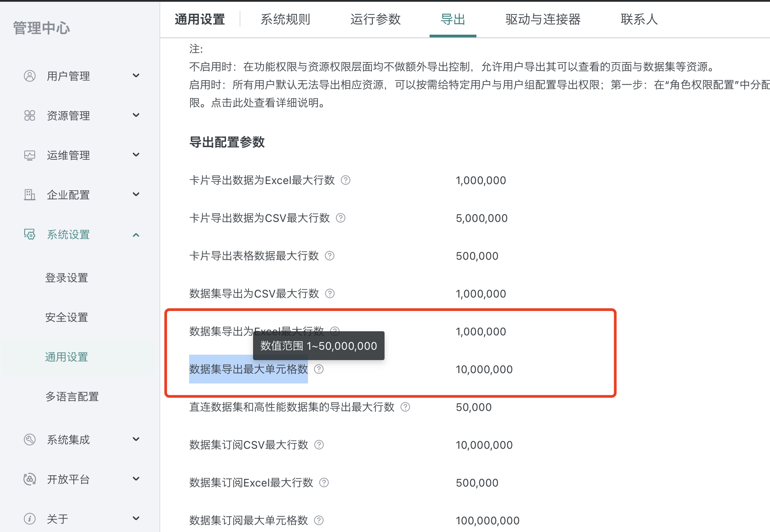The height and width of the screenshot is (532, 770).
Task: Collapse the 系统设置 section
Action: pyautogui.click(x=136, y=234)
